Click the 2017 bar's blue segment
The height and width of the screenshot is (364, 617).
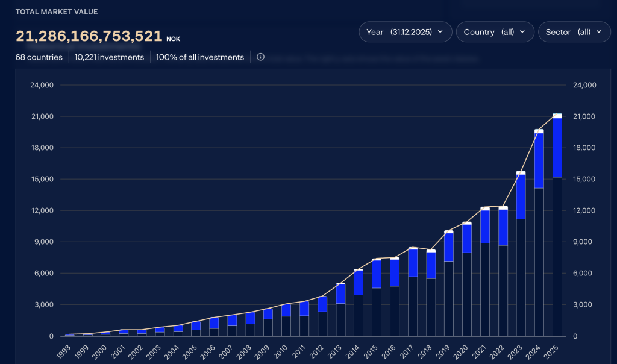click(413, 263)
